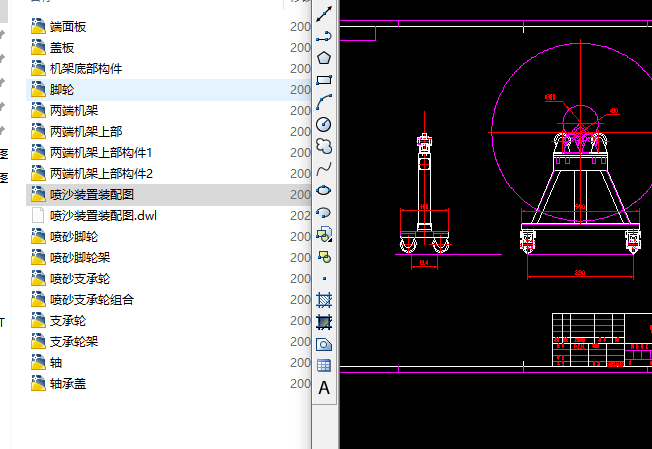Click the Revision Cloud tool
This screenshot has width=652, height=449.
[x=324, y=146]
